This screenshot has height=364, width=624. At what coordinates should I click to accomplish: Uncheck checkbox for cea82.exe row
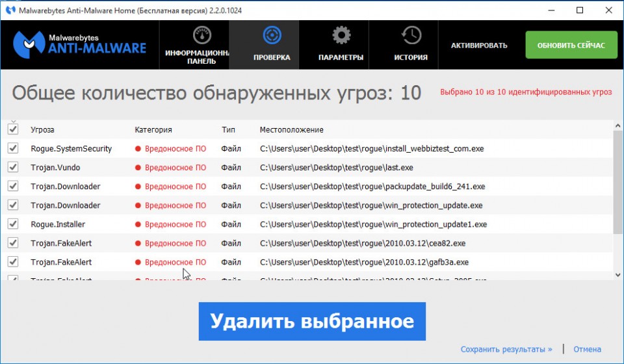[x=13, y=242]
